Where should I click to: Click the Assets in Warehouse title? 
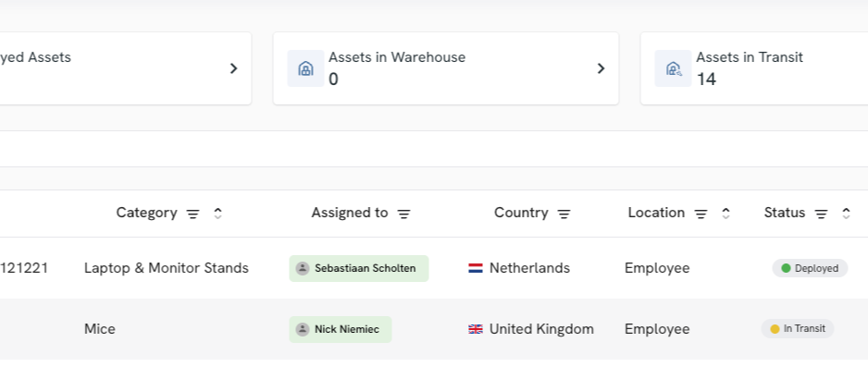[x=397, y=57]
